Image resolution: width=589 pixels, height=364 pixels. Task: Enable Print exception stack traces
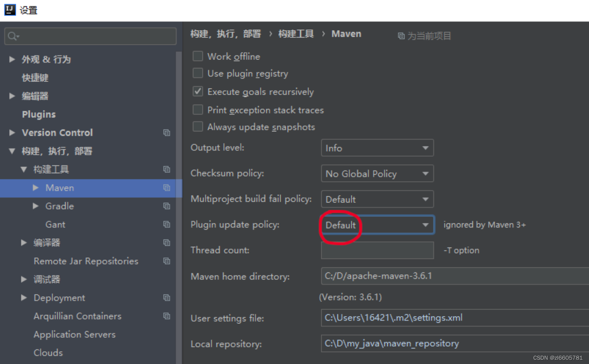coord(197,110)
